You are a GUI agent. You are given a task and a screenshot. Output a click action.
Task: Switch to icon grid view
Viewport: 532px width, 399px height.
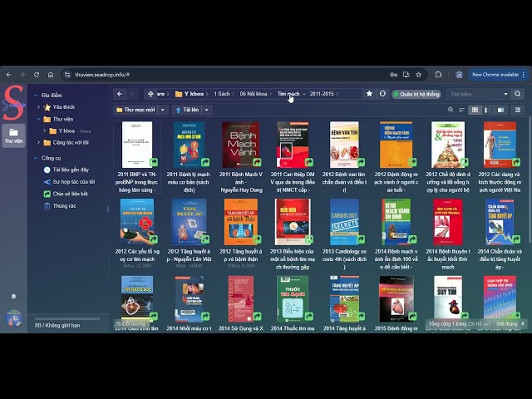[475, 110]
